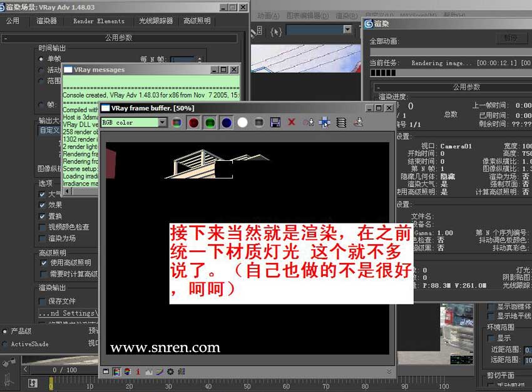
Task: Toggle levels correction histogram icon
Action: click(148, 372)
